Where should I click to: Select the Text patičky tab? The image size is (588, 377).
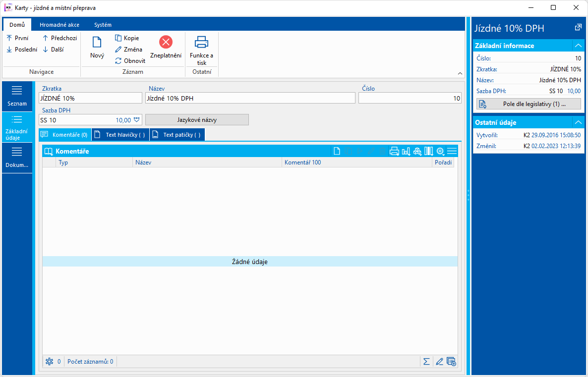click(x=177, y=135)
